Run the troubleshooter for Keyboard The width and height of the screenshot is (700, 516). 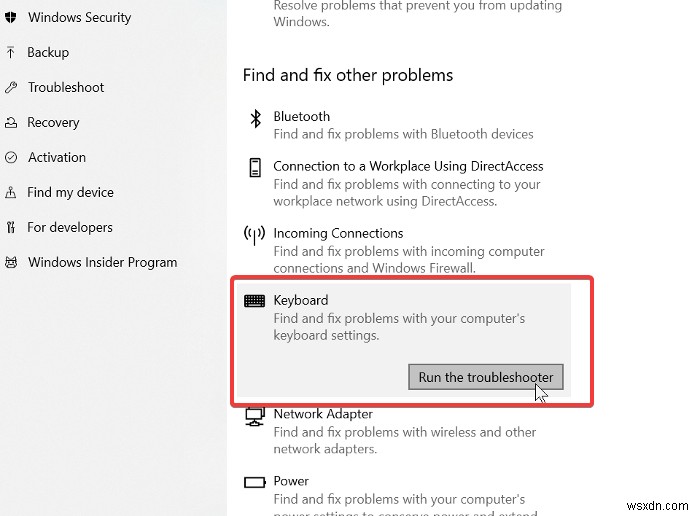pyautogui.click(x=486, y=377)
